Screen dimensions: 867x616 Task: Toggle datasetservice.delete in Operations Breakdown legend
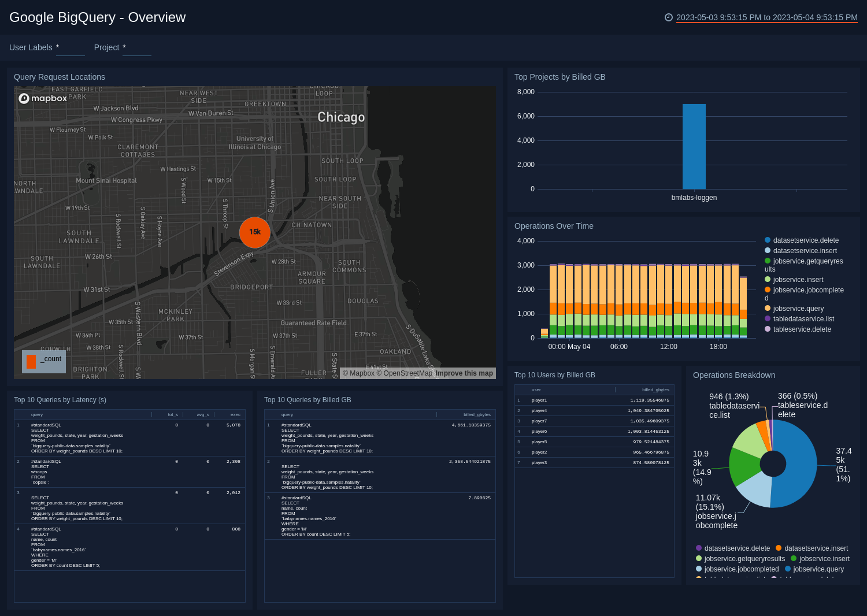[x=733, y=548]
